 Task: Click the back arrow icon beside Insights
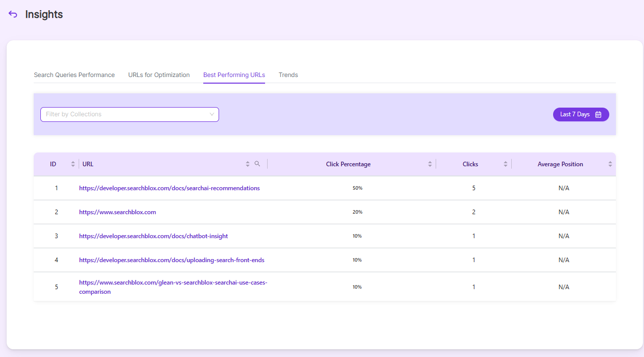coord(13,14)
